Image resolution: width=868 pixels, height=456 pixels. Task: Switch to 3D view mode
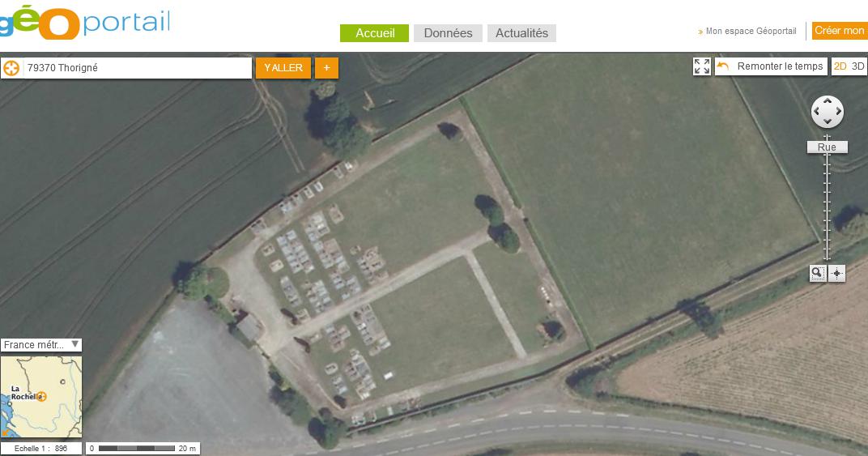click(858, 66)
